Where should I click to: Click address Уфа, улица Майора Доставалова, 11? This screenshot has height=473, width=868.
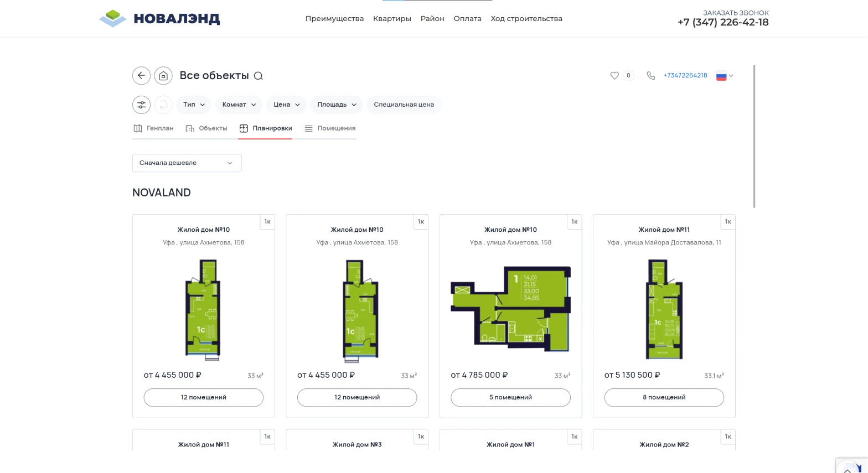pos(664,242)
